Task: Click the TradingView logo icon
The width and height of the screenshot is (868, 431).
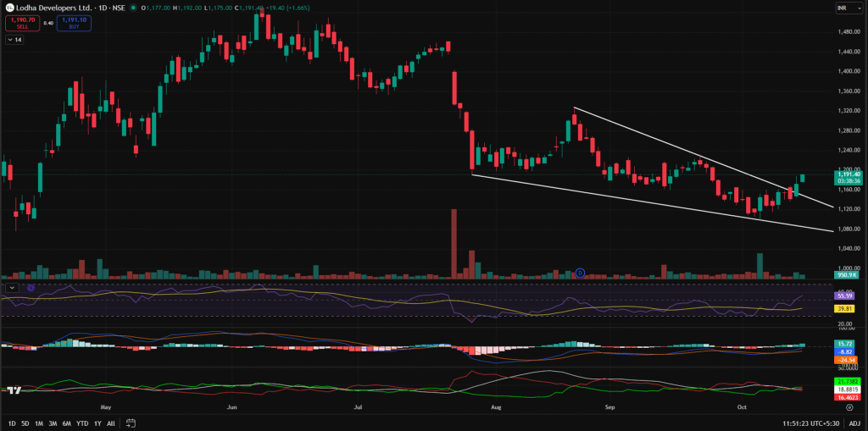Action: (14, 390)
